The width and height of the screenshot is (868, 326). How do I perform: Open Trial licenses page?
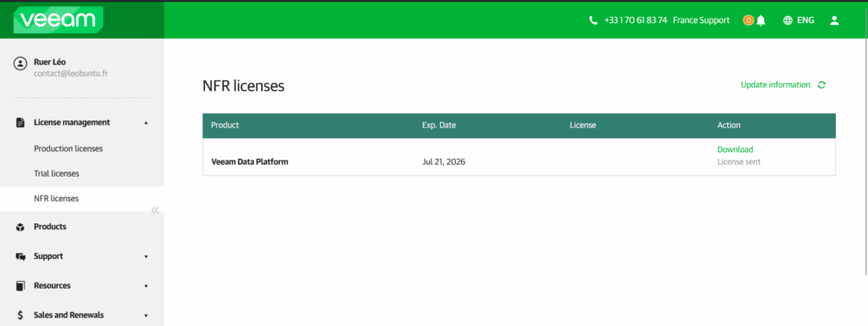pyautogui.click(x=57, y=173)
